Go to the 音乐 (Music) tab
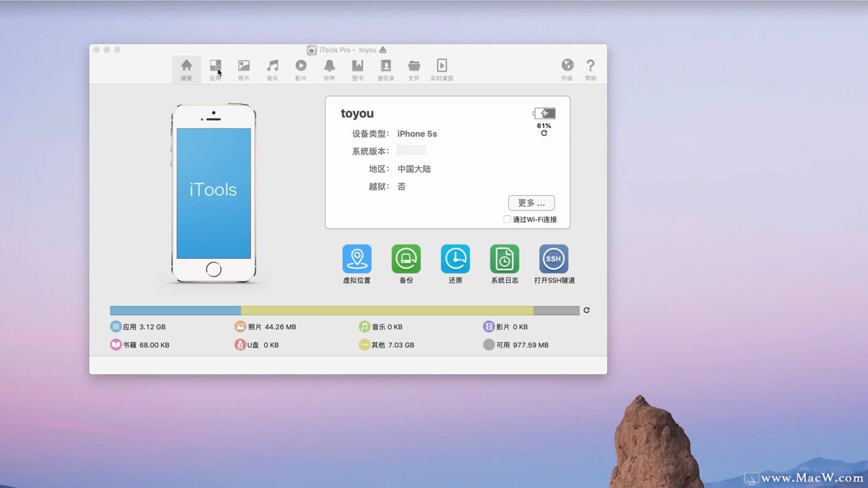Screen dimensions: 868x488 coord(272,69)
